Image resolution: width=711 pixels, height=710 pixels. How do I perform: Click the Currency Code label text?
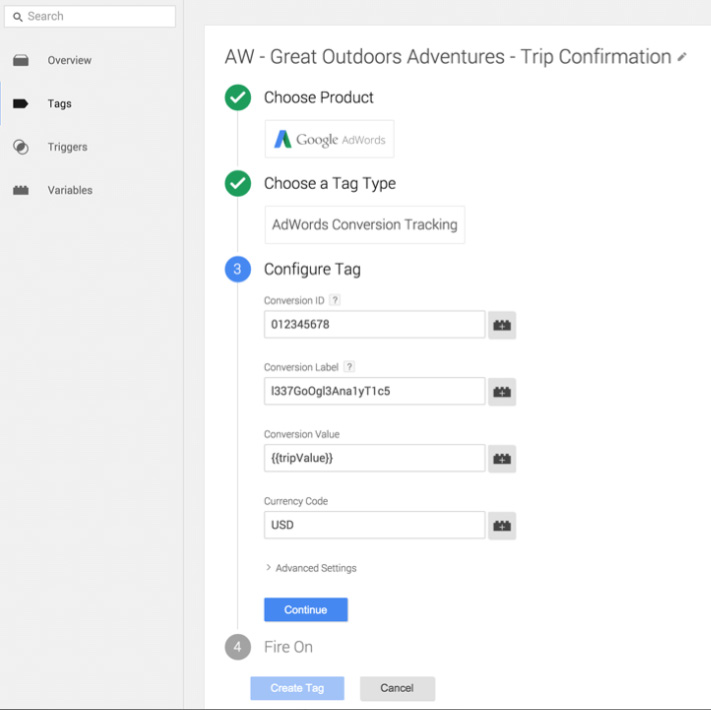(x=296, y=501)
